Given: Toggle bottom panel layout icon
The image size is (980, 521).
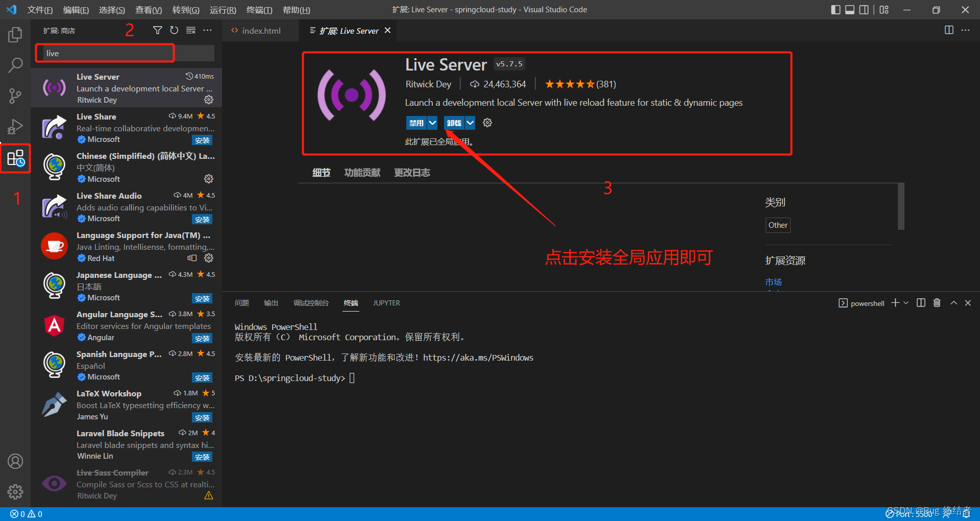Looking at the screenshot, I should (x=850, y=10).
